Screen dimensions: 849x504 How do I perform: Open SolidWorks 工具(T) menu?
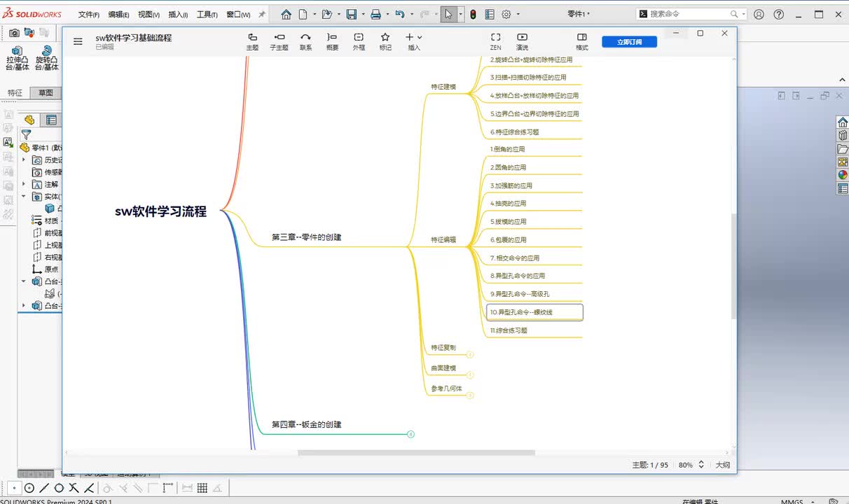point(207,14)
